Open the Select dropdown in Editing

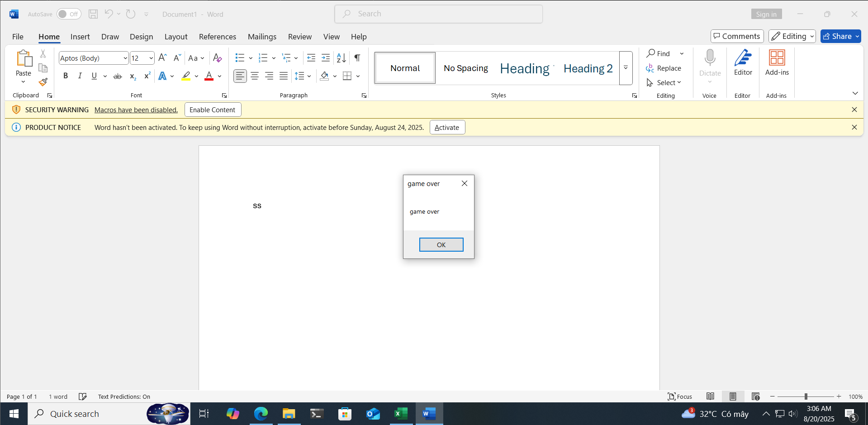[x=664, y=82]
